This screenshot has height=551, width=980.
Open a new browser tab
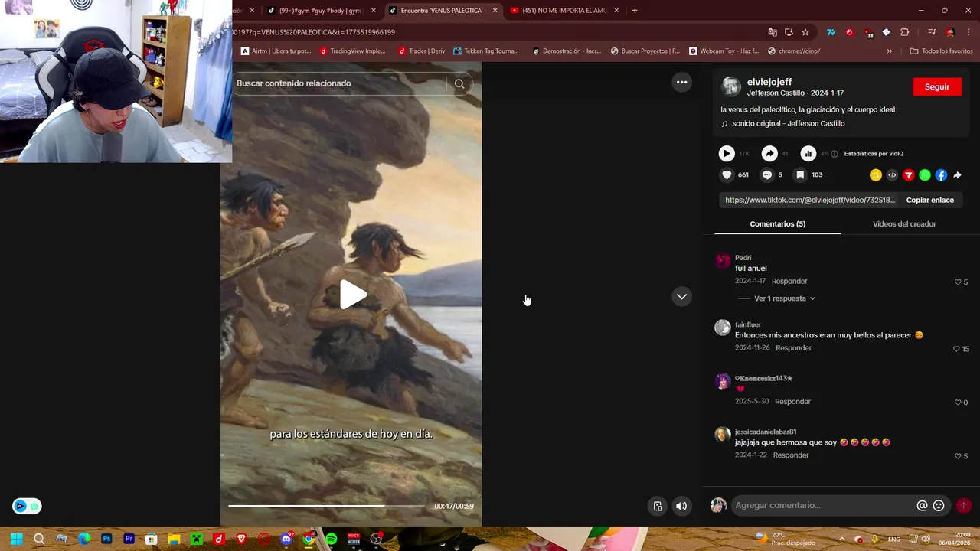pyautogui.click(x=635, y=11)
